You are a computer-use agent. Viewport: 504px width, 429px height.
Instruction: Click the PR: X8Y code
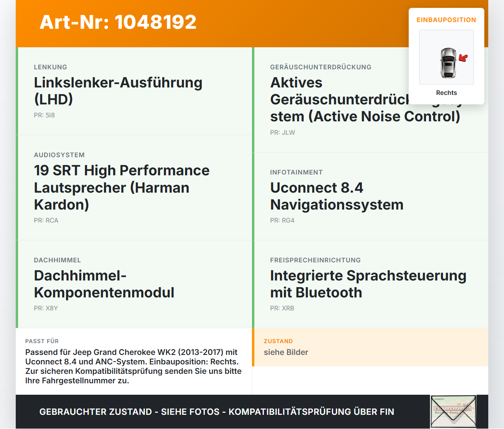[x=46, y=308]
